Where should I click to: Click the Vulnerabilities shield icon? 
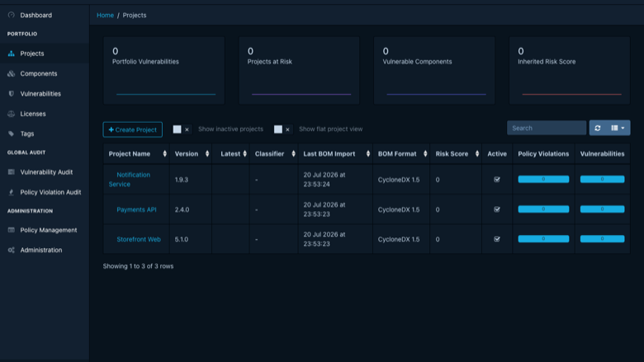pos(11,93)
